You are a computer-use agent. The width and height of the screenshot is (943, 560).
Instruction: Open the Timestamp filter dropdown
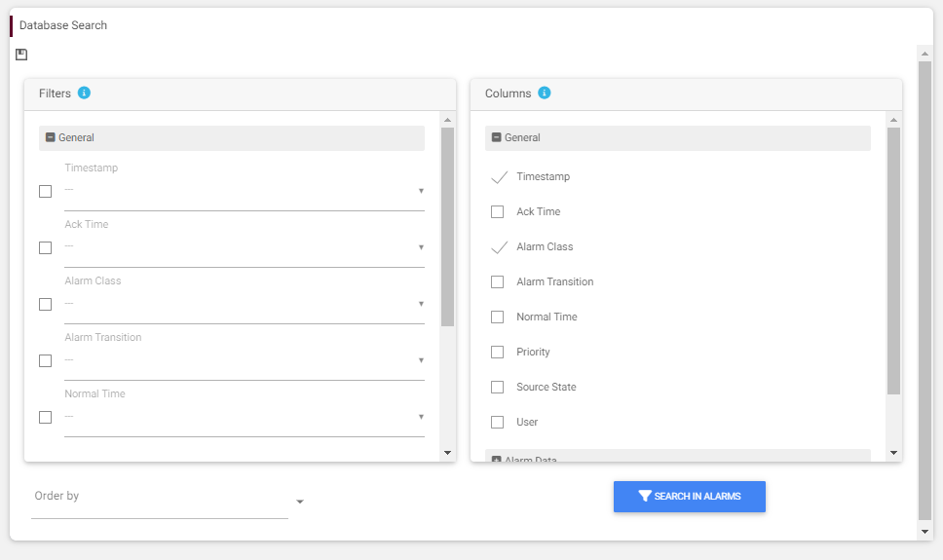(x=244, y=191)
